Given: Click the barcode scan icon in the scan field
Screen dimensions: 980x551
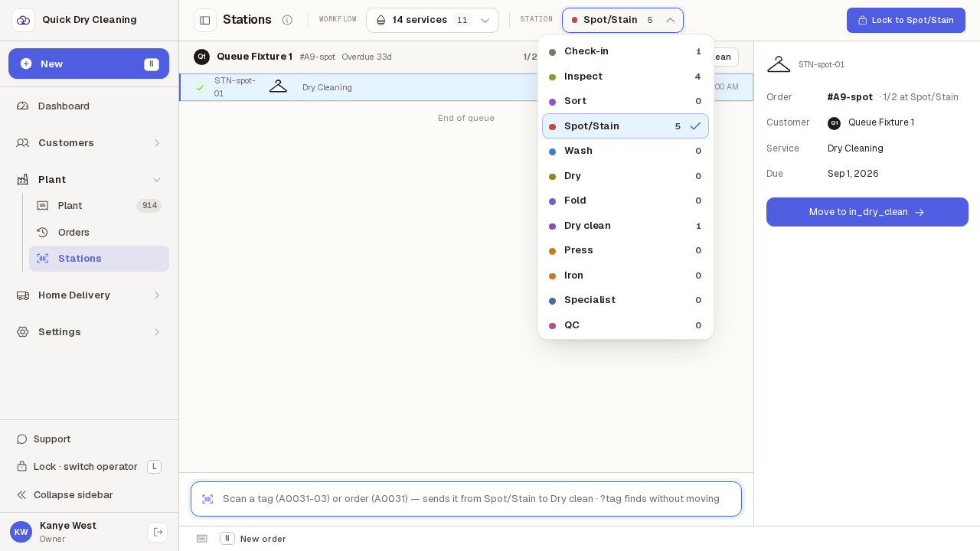Looking at the screenshot, I should (207, 499).
